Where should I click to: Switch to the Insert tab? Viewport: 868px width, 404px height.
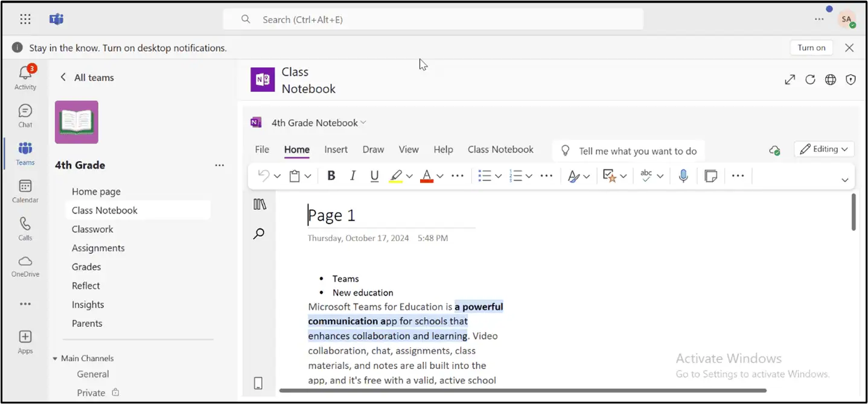point(336,149)
